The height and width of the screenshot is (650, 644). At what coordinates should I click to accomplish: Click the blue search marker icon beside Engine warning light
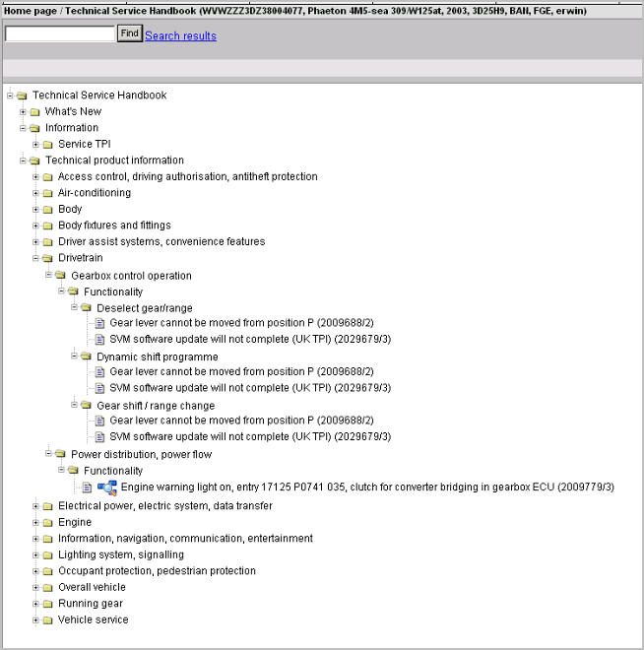tap(107, 487)
